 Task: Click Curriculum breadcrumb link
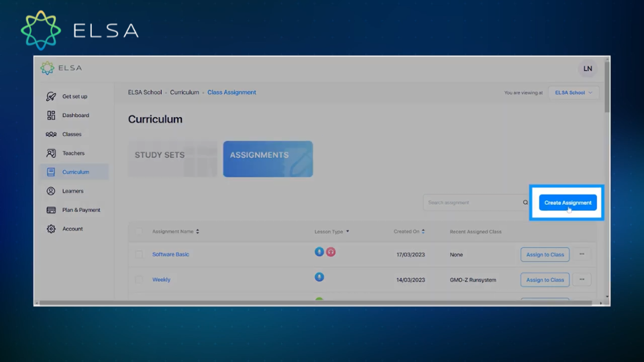coord(184,93)
